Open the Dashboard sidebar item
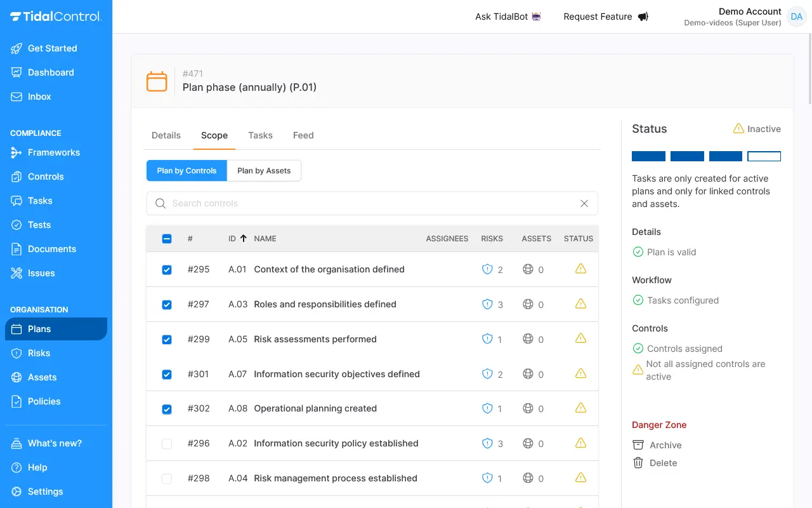 coord(56,72)
